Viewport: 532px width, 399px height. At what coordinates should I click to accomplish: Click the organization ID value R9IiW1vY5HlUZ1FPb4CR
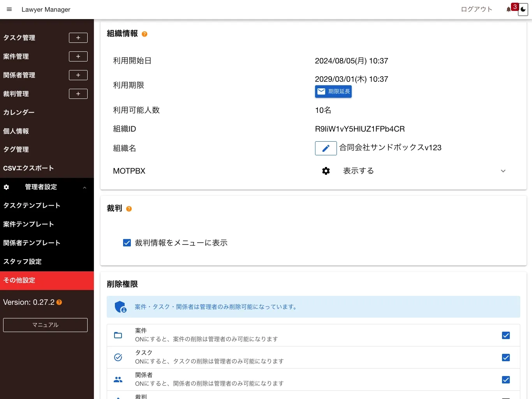tap(360, 129)
